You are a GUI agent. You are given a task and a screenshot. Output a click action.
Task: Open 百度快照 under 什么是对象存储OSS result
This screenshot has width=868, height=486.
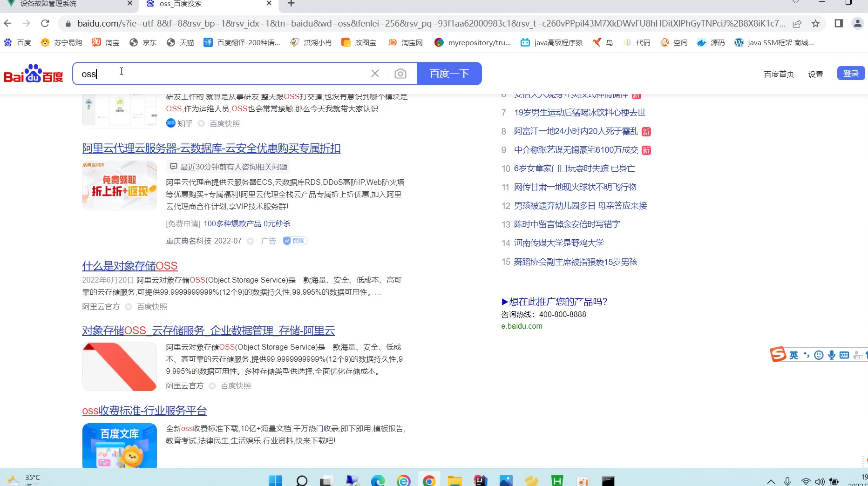click(152, 307)
